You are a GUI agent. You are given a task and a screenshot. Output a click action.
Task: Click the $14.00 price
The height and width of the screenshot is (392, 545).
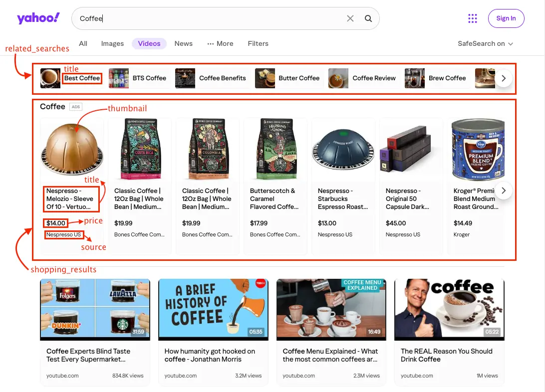(56, 223)
